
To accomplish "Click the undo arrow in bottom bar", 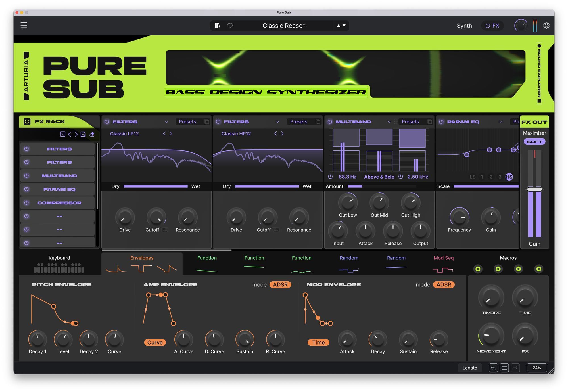I will [x=493, y=368].
